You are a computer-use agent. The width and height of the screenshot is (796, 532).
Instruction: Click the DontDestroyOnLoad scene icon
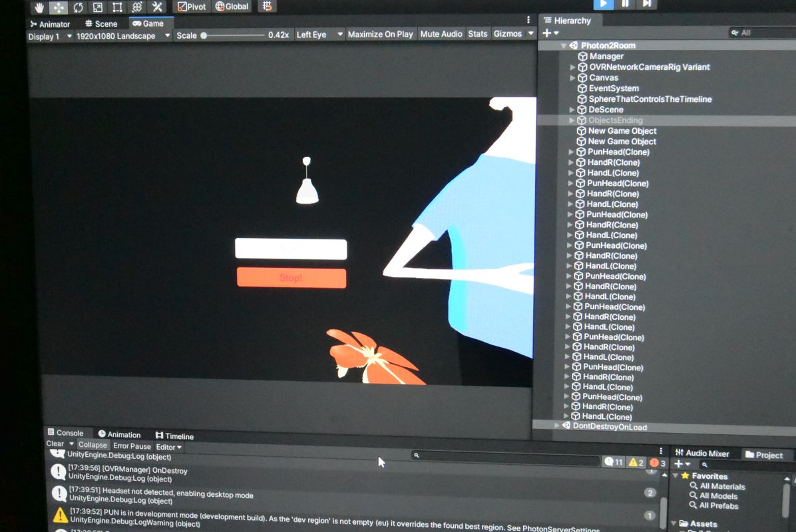566,426
